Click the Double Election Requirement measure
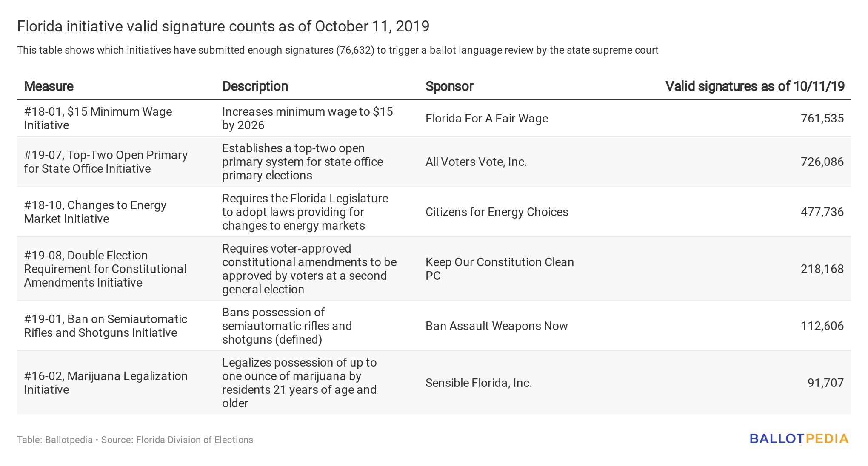This screenshot has width=868, height=466. (105, 269)
